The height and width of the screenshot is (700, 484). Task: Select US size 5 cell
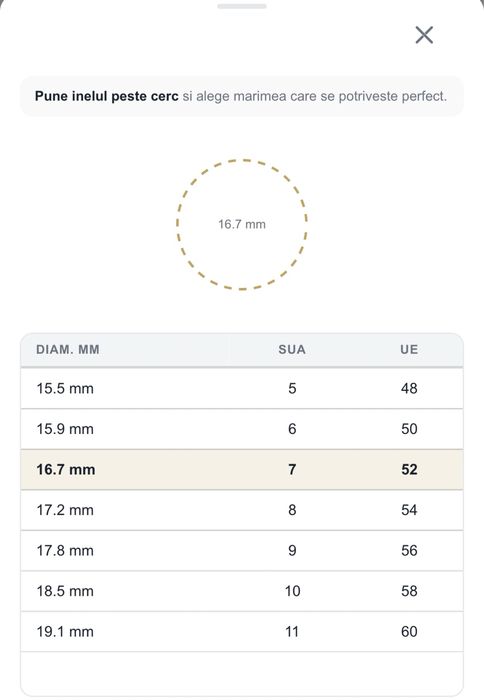(292, 388)
